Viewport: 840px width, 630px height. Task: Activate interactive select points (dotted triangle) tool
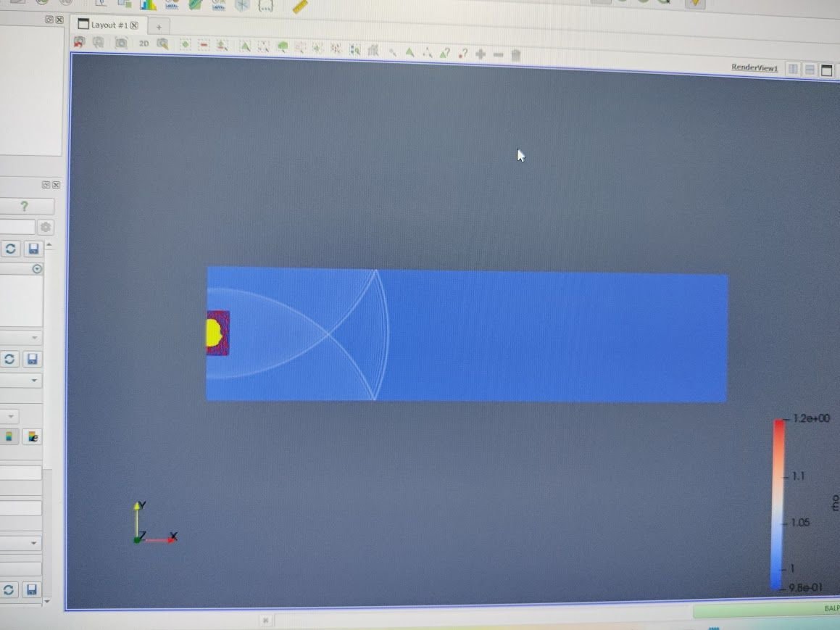428,52
